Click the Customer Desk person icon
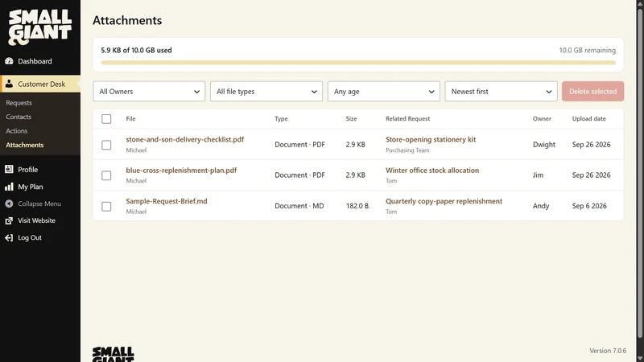Image resolution: width=644 pixels, height=362 pixels. pyautogui.click(x=9, y=84)
